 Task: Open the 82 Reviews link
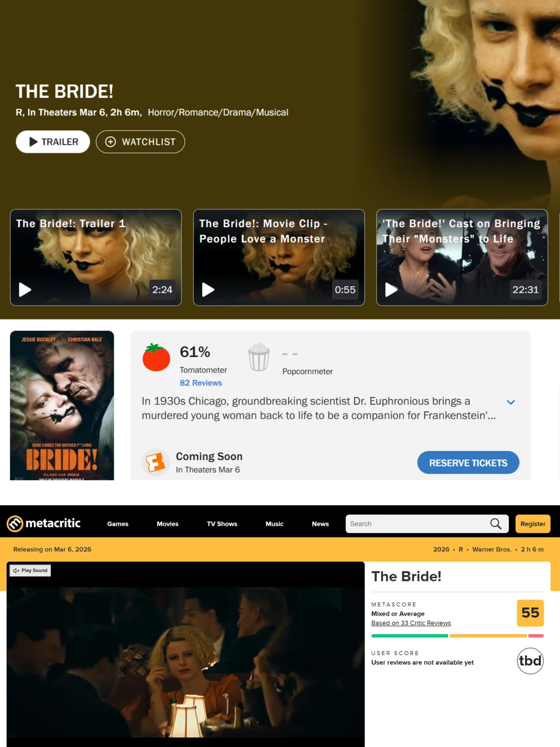click(201, 383)
